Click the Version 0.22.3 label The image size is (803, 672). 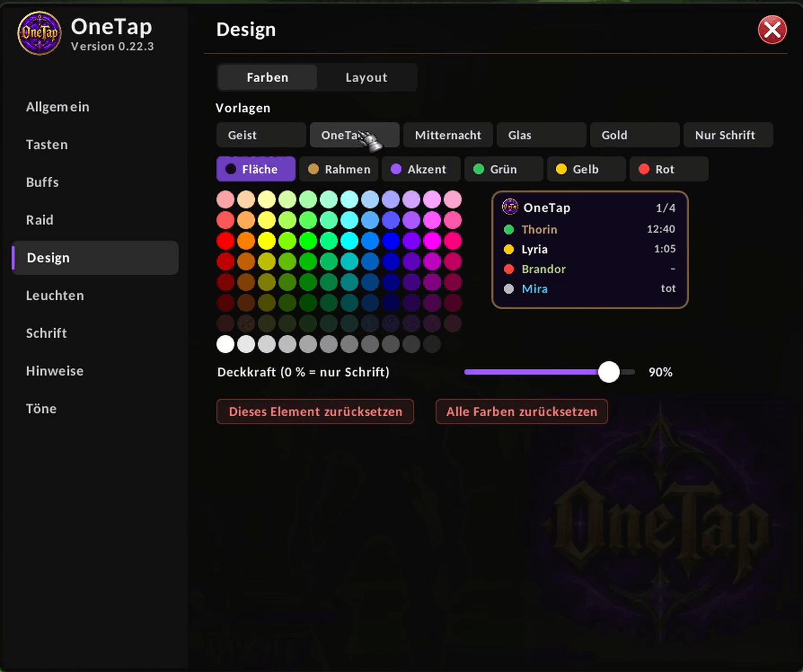112,46
